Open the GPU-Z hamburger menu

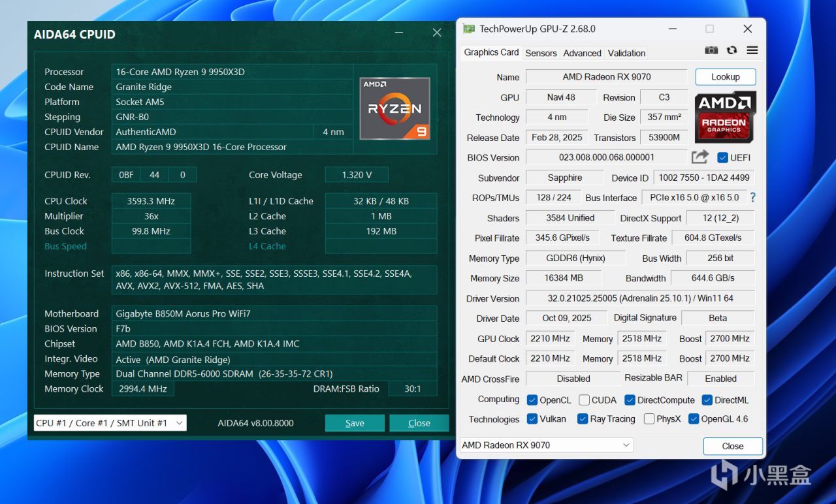coord(752,51)
